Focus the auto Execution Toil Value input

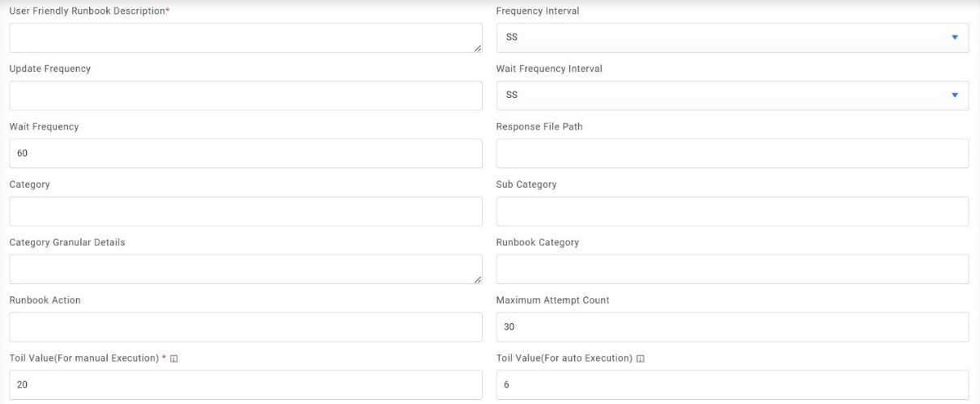(x=732, y=385)
